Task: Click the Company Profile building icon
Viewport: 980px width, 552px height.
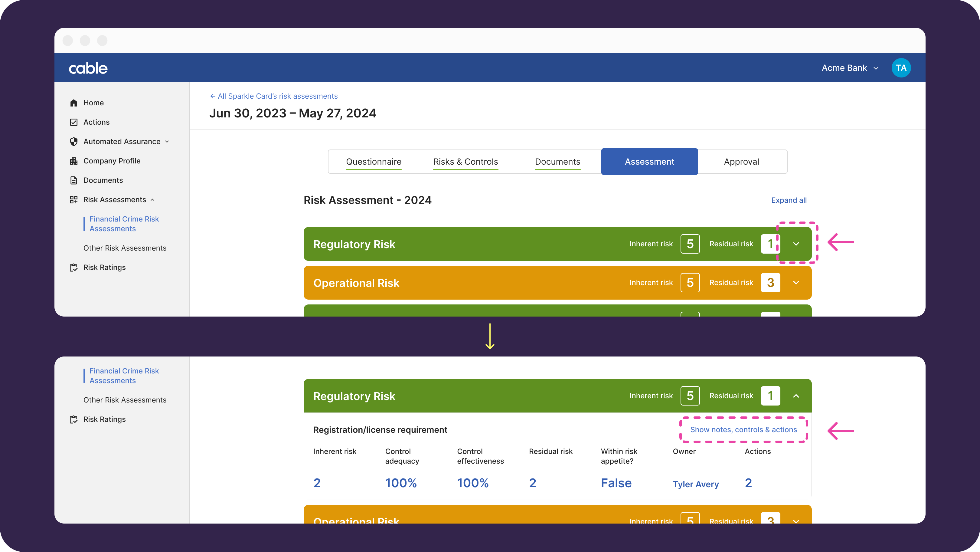Action: (74, 161)
